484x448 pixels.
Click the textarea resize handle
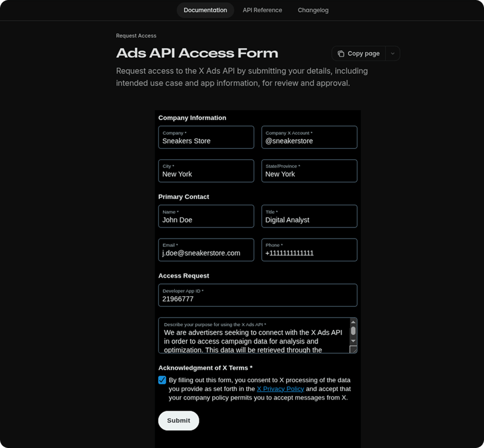pos(353,349)
